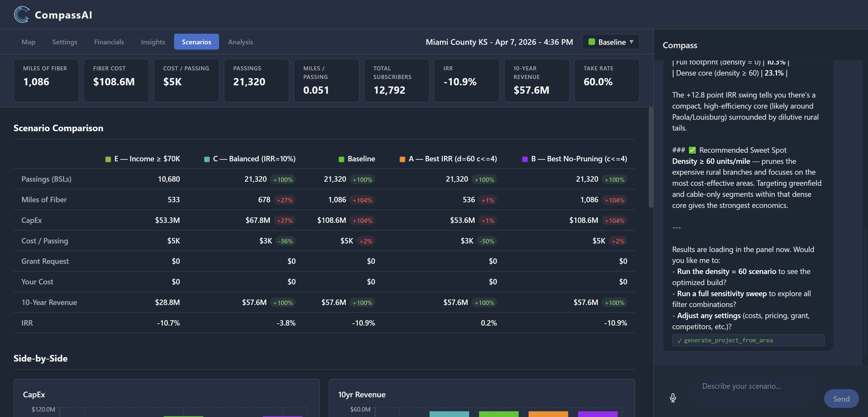Screen dimensions: 868x417
Task: Open the Analysis tab
Action: 240,42
